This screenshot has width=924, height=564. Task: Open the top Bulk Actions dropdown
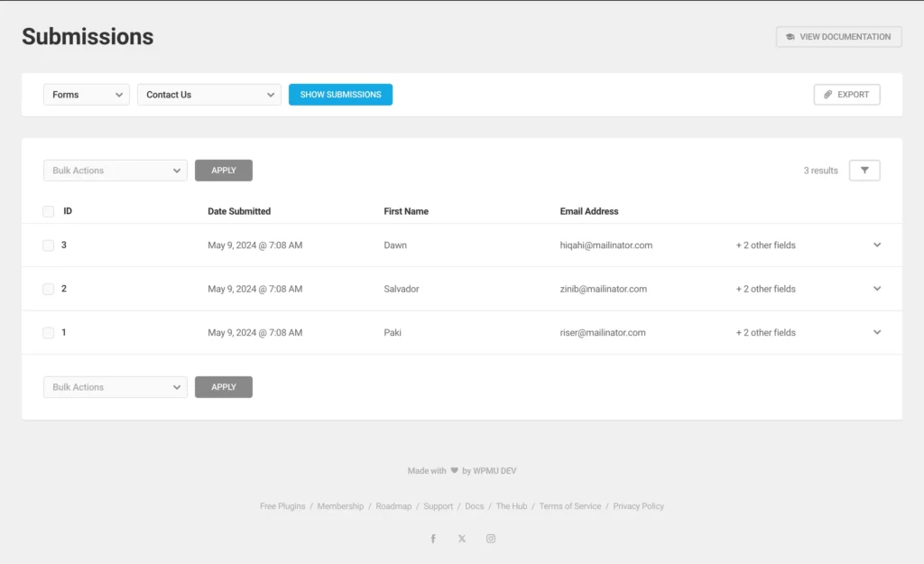pos(115,171)
